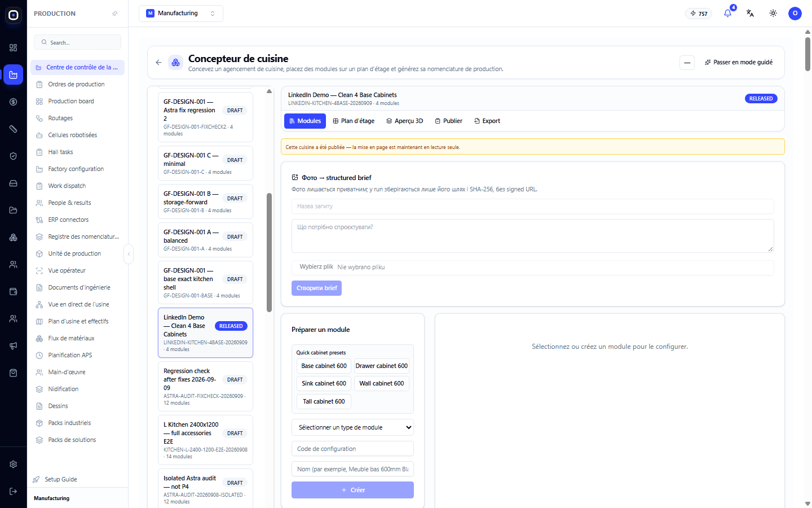Click the app logo at top-left

(x=14, y=15)
